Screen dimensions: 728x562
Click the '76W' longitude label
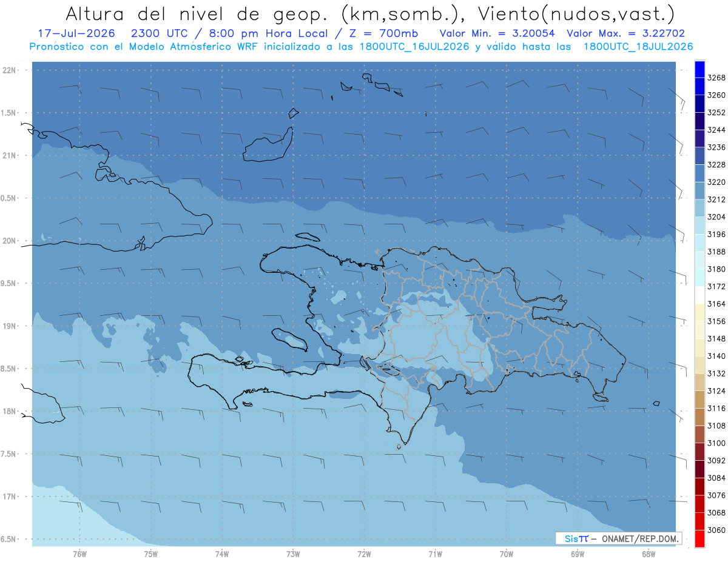pyautogui.click(x=79, y=554)
